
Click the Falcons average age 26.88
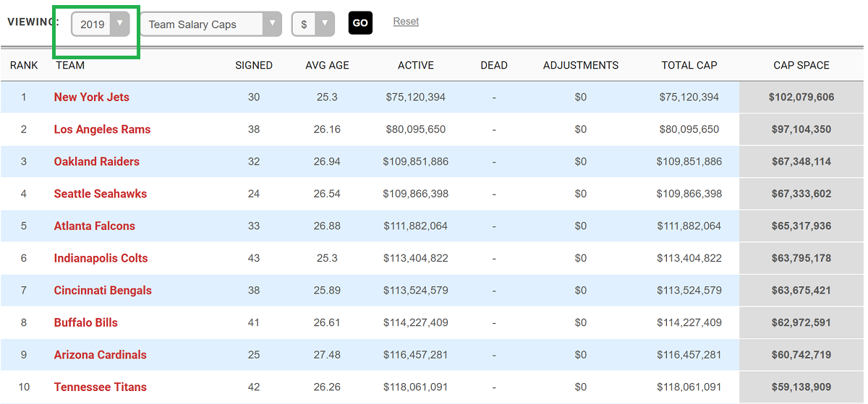327,225
